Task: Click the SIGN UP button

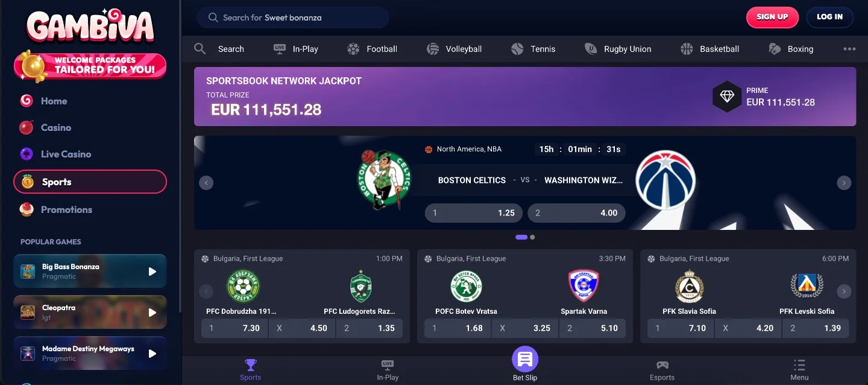Action: [x=772, y=17]
